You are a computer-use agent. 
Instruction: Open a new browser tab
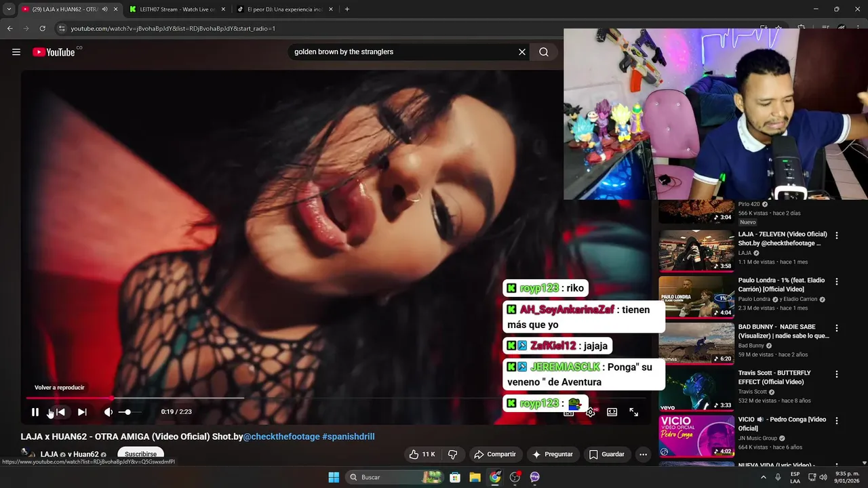[x=347, y=9]
